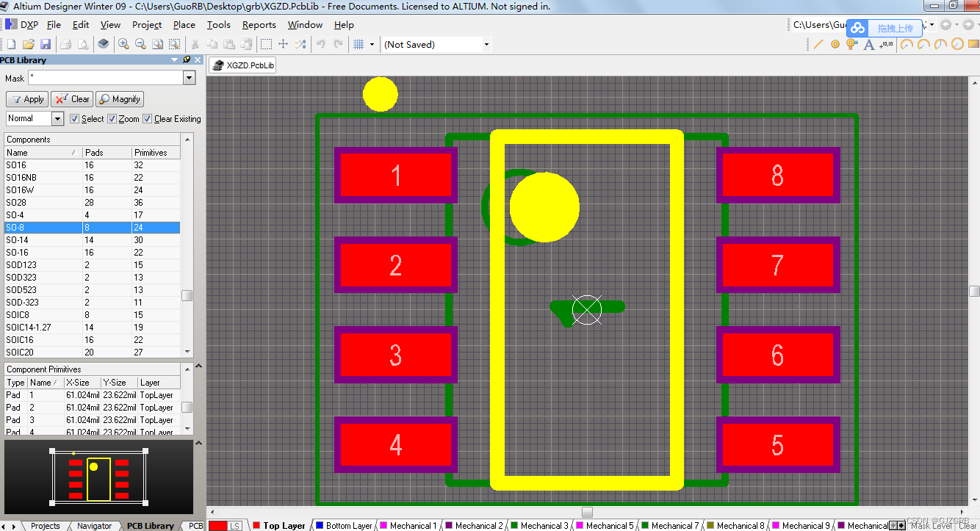Activate the full circle arc tool
Image resolution: width=980 pixels, height=531 pixels.
pos(957,43)
